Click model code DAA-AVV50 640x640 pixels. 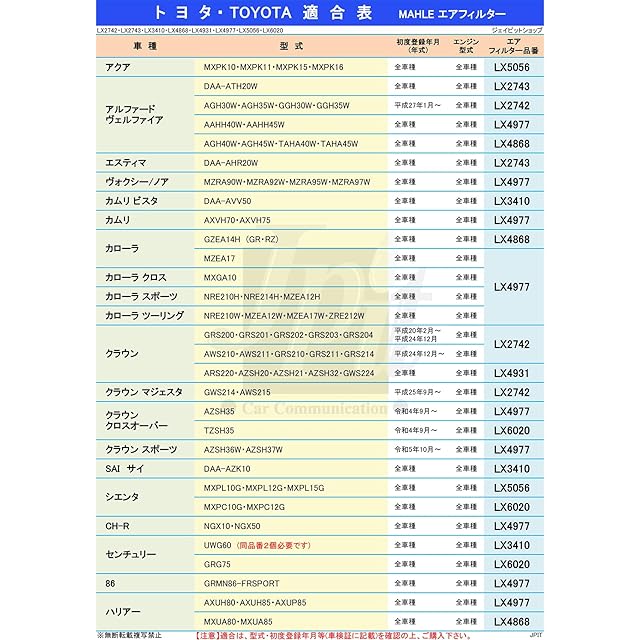tap(227, 201)
